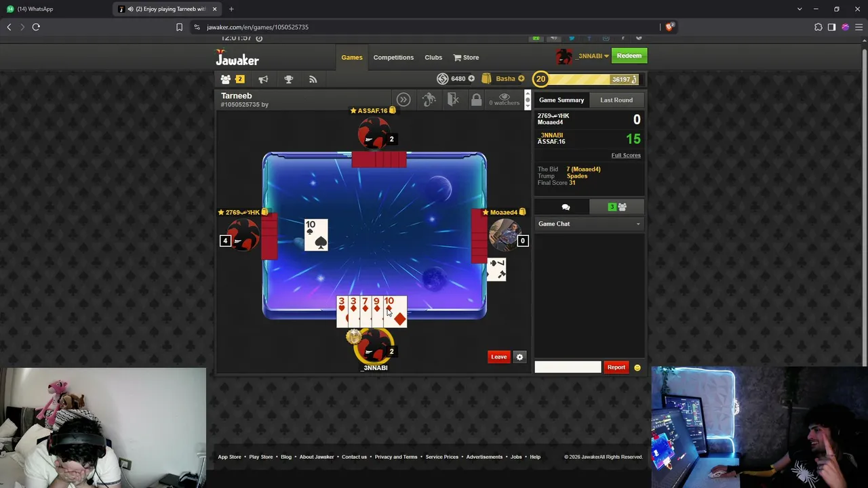Screen dimensions: 868x488
Task: Click the fast-forward speed icon in game toolbar
Action: (403, 100)
